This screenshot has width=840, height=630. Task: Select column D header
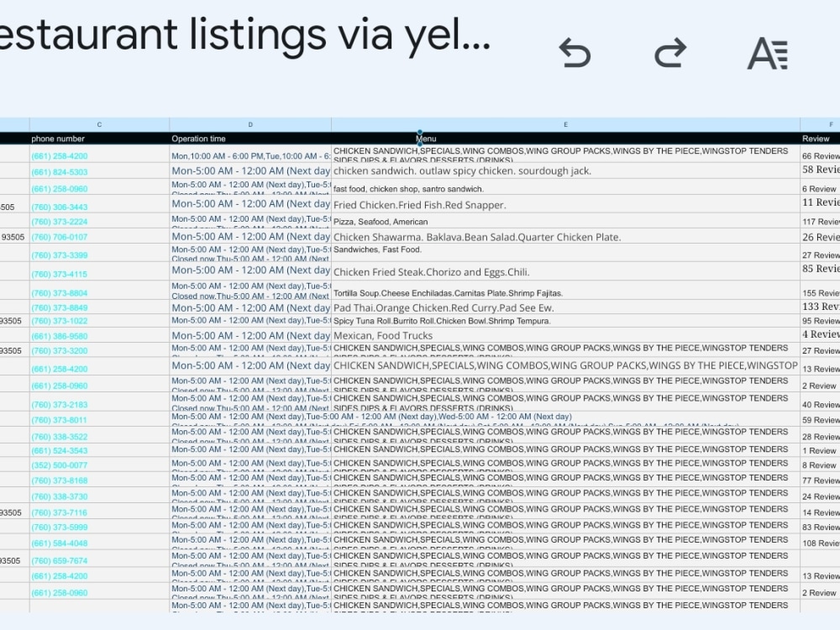click(250, 124)
